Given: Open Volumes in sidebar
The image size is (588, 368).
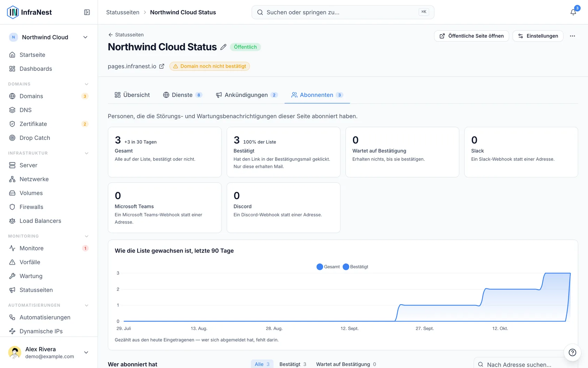Looking at the screenshot, I should point(49,193).
